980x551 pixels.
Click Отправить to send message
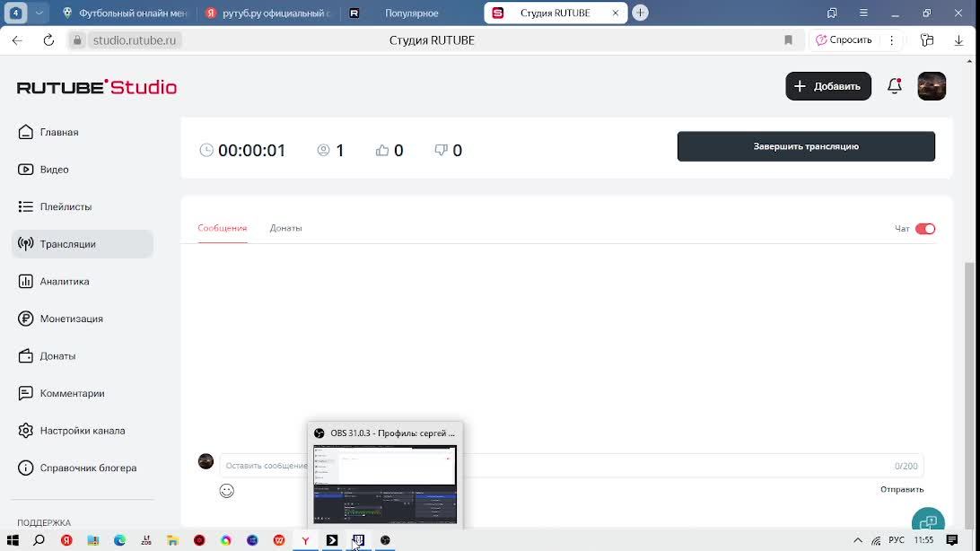click(x=902, y=489)
